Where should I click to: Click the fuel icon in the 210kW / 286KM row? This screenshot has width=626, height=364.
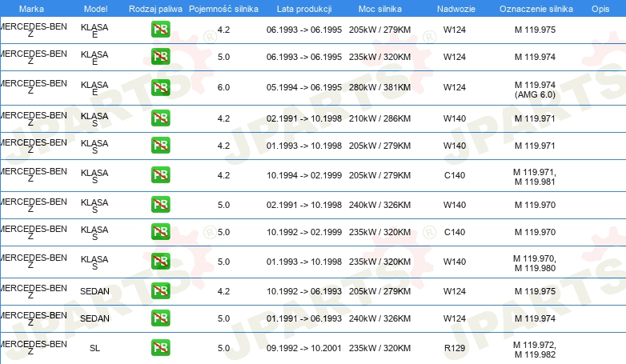(160, 118)
